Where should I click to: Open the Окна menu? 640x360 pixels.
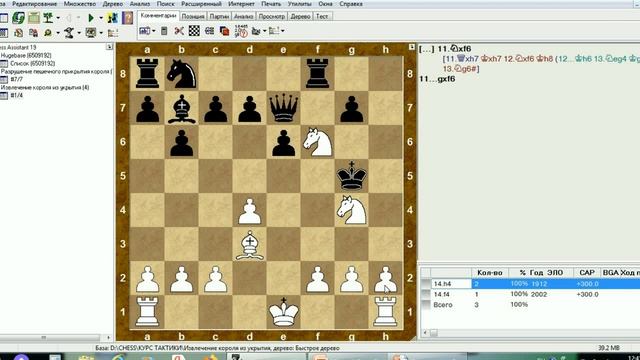coord(325,4)
